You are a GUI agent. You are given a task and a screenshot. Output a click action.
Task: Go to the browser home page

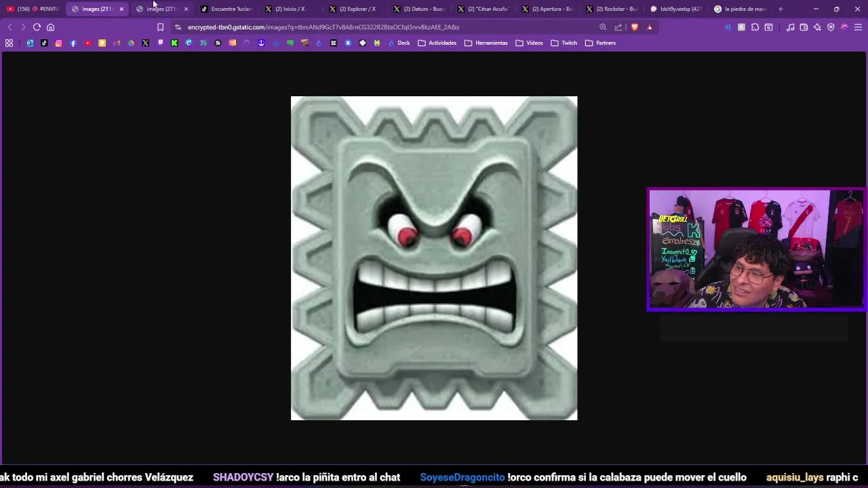click(x=50, y=27)
